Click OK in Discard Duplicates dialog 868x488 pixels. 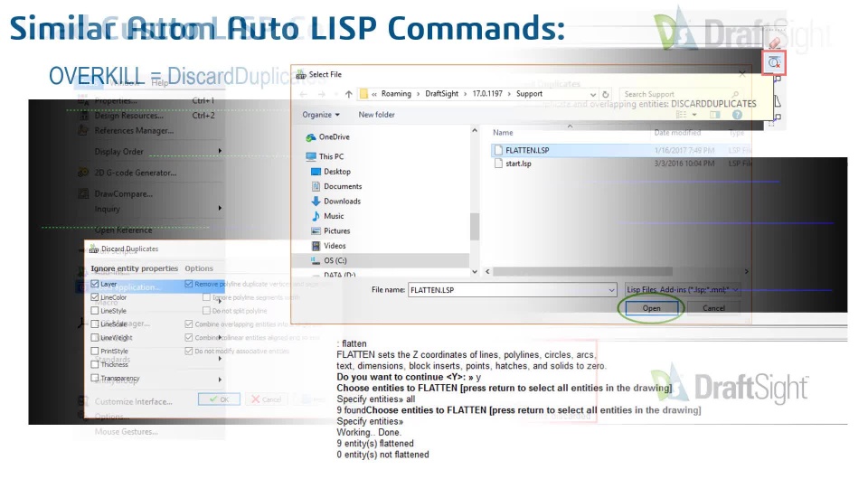[219, 399]
